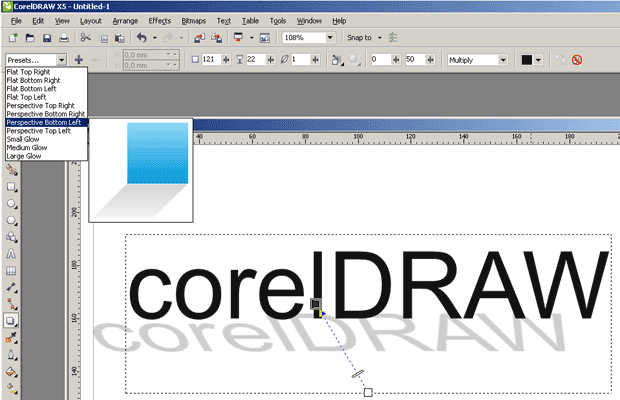Open the View menu
This screenshot has width=620, height=400.
[62, 21]
